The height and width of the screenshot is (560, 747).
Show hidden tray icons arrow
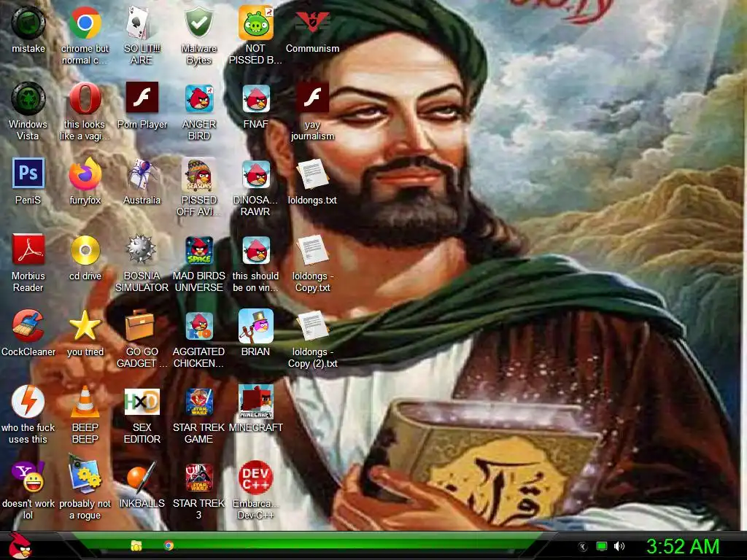pyautogui.click(x=583, y=547)
